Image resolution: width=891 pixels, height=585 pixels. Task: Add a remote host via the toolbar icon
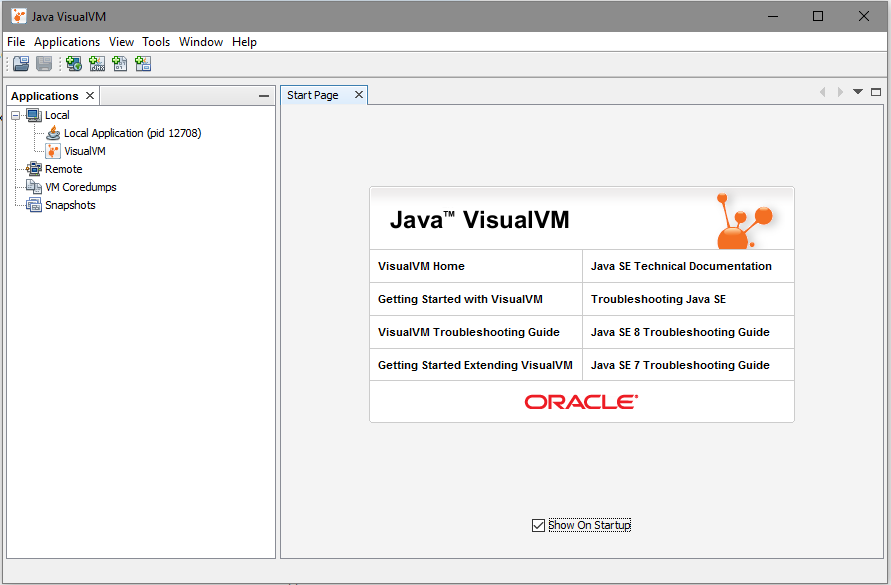click(x=73, y=63)
